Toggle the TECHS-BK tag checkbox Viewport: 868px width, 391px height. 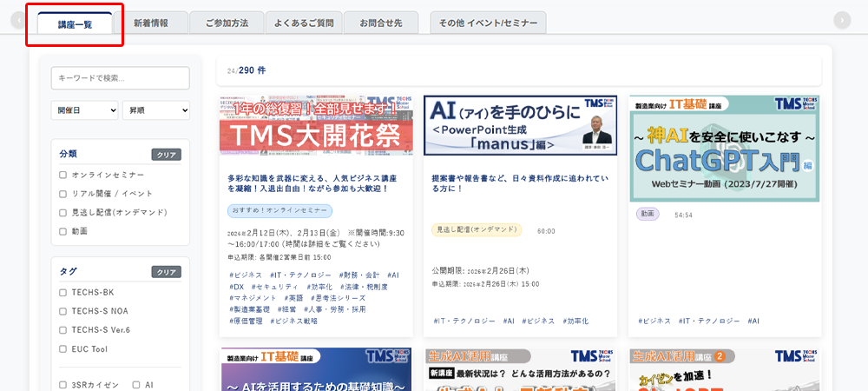point(62,293)
